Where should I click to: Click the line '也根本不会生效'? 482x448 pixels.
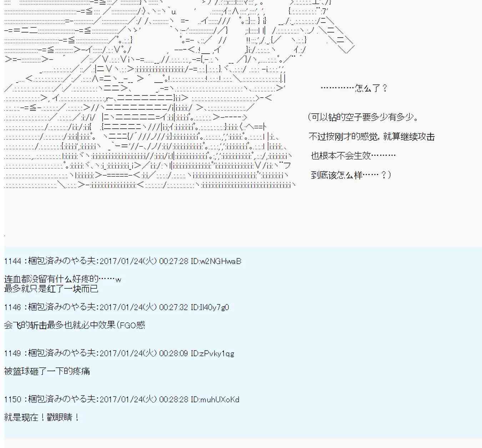353,156
